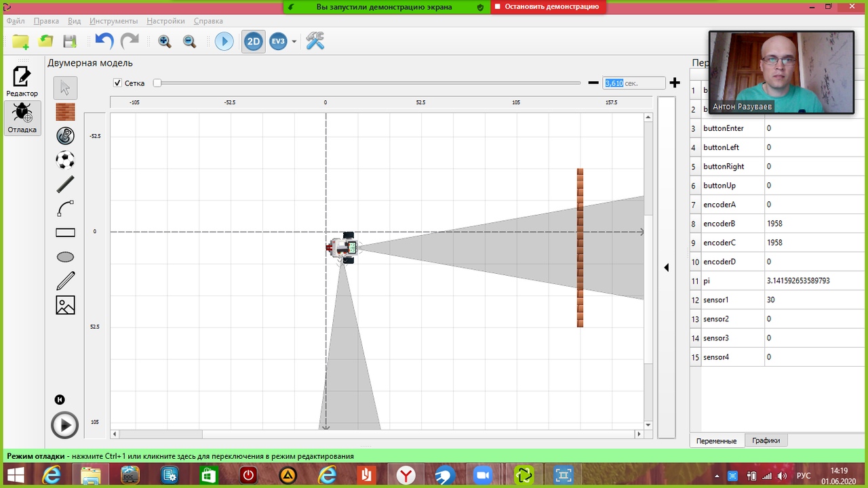Viewport: 868px width, 488px height.
Task: Open the wrench and screwdriver settings
Action: (x=315, y=41)
